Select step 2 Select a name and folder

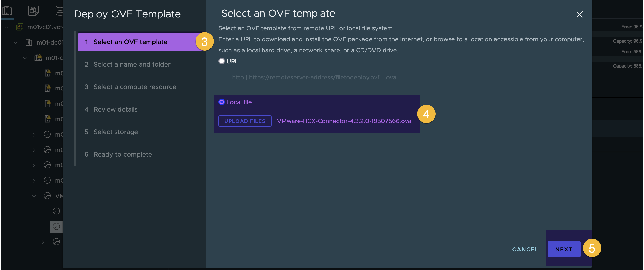tap(132, 64)
